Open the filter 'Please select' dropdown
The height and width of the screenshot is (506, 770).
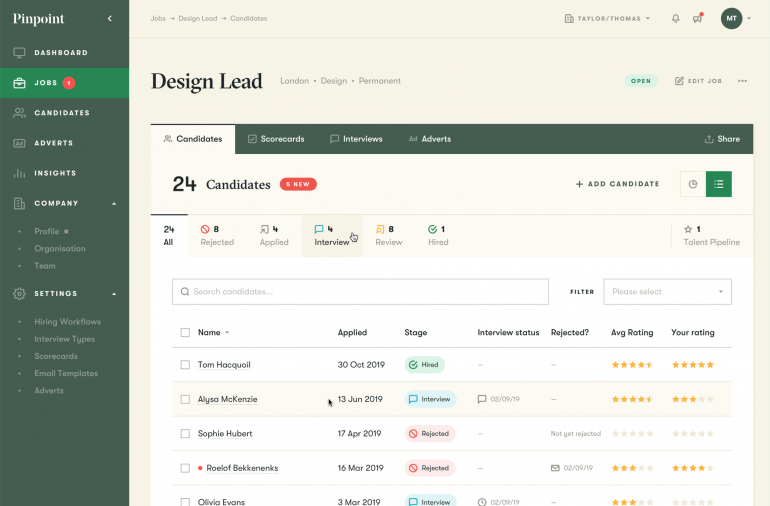point(667,292)
